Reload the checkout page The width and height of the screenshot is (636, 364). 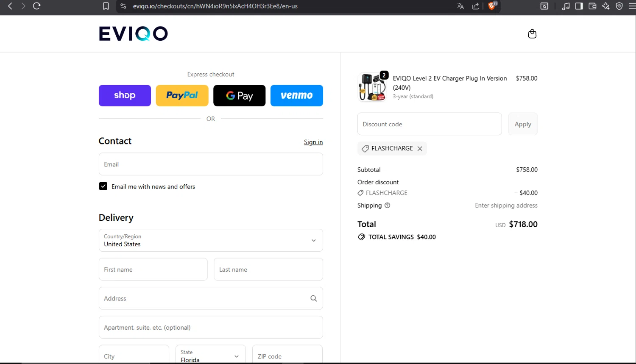click(37, 6)
